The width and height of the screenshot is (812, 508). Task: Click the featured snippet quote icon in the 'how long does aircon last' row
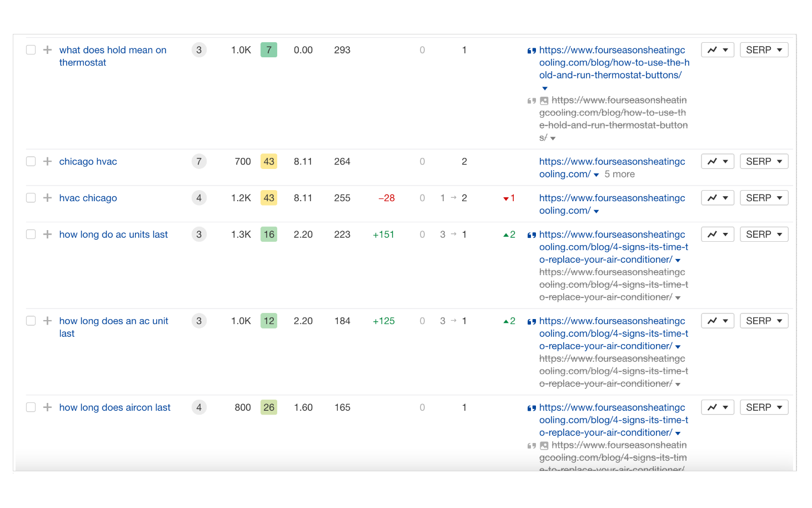click(x=532, y=409)
